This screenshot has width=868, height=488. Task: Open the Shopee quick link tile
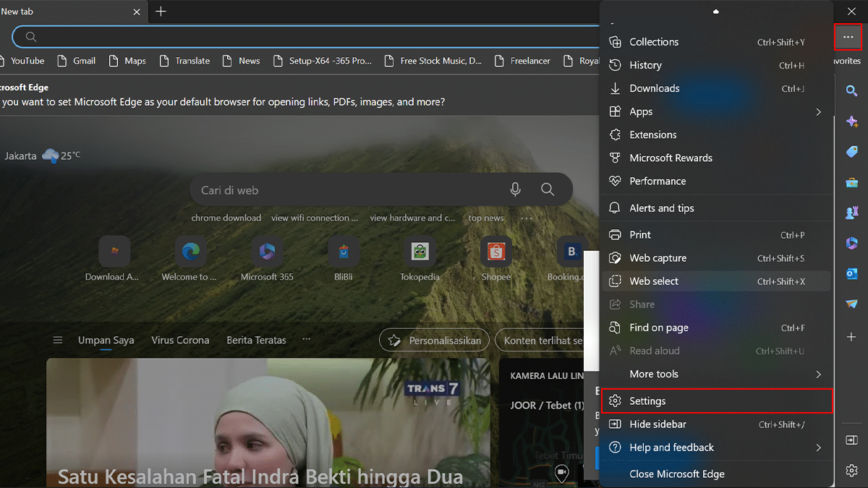[x=495, y=252]
